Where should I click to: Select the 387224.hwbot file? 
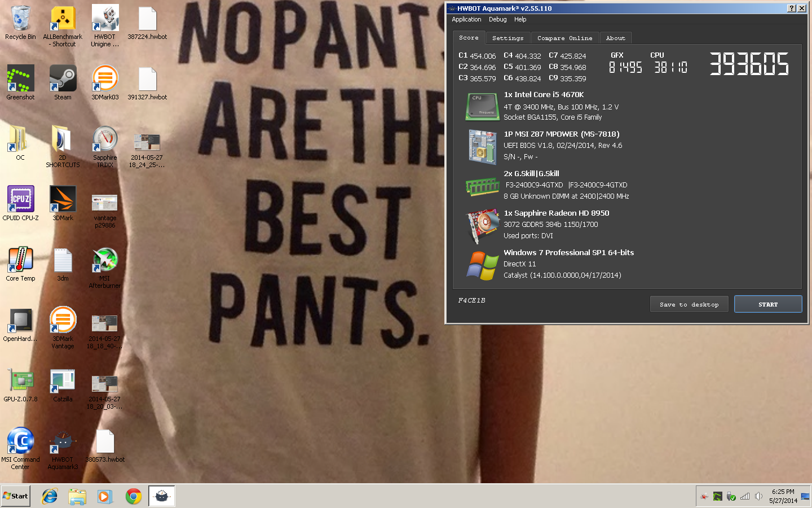[147, 23]
